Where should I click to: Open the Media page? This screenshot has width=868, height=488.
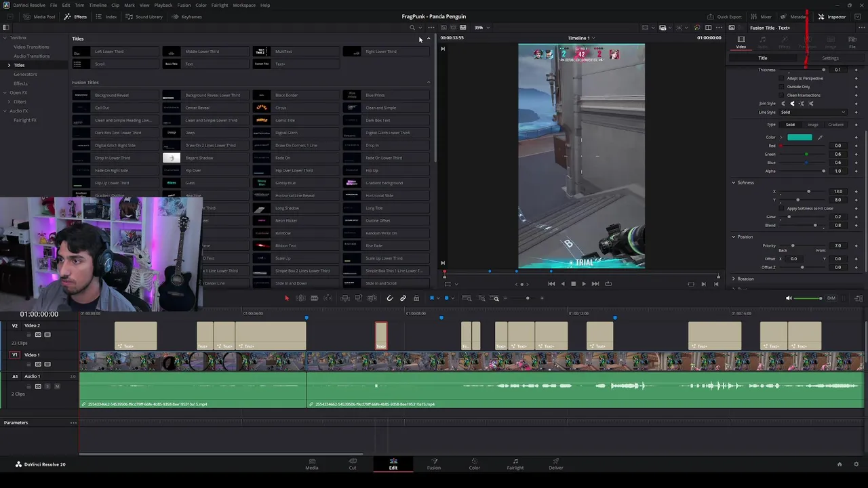point(312,464)
